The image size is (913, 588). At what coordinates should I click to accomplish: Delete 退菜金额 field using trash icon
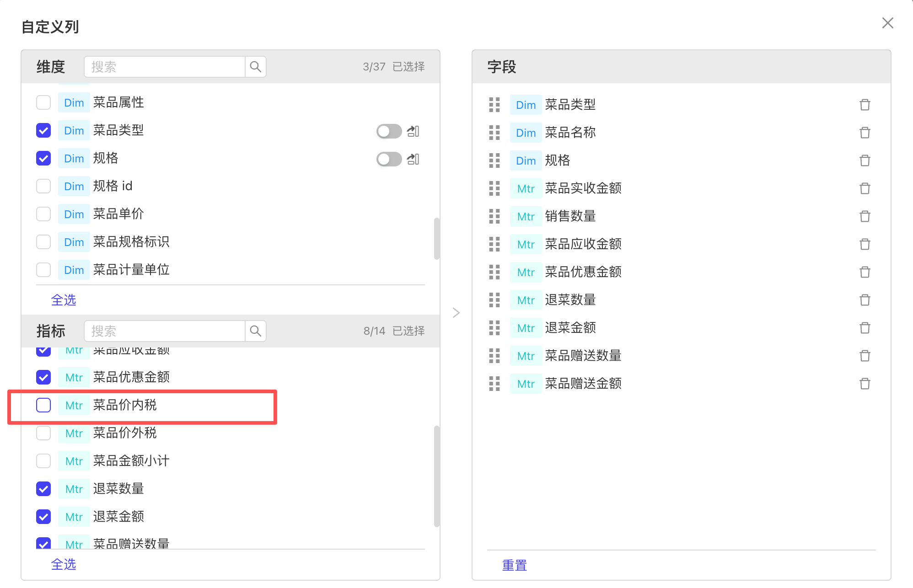click(x=865, y=328)
